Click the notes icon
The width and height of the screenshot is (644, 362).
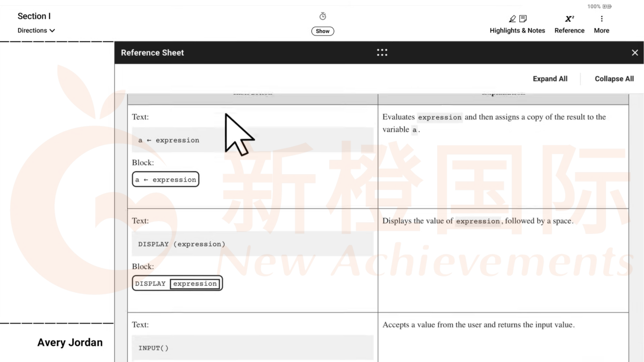(x=523, y=19)
